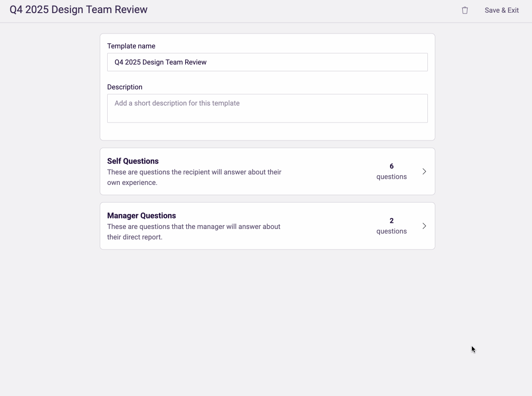Click the page title in the header

tap(78, 10)
